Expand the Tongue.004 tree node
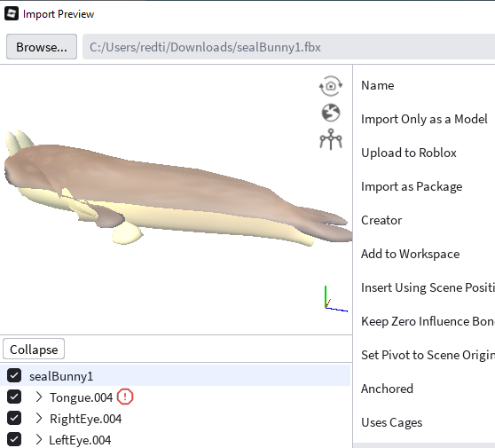495x448 pixels. (39, 397)
